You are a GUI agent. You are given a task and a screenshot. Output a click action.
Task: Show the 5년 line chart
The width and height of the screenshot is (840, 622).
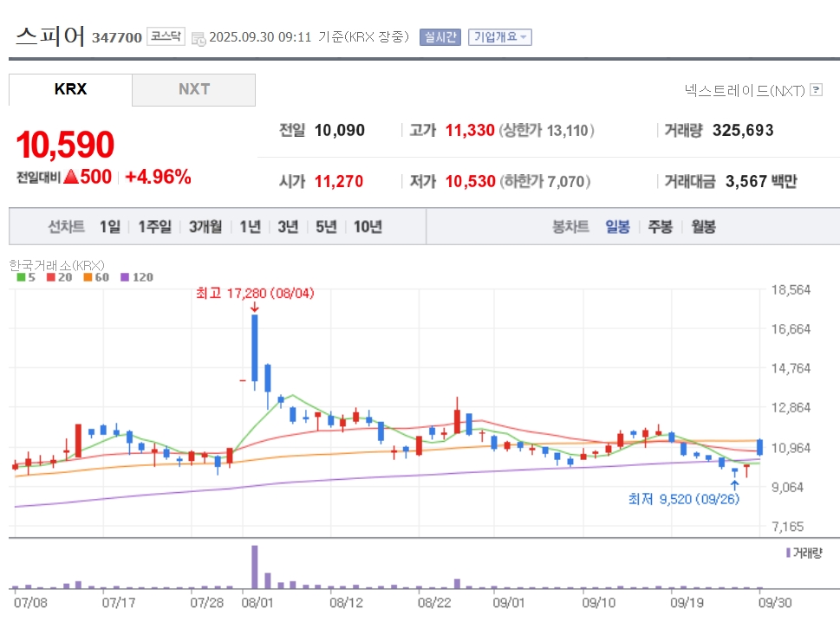tap(326, 226)
